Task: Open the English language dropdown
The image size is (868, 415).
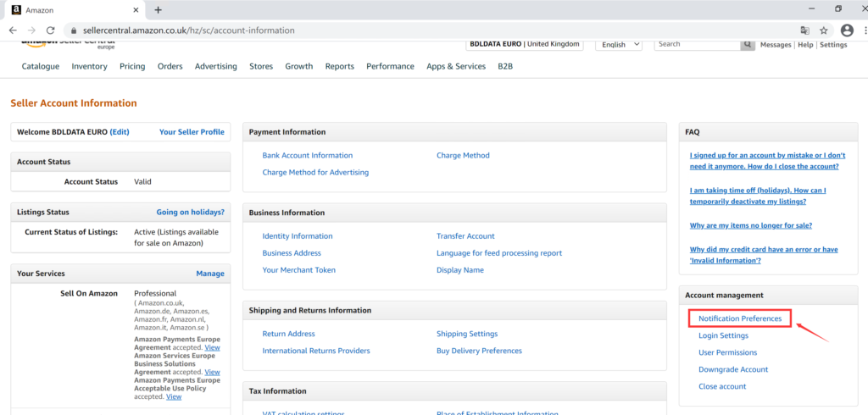Action: pyautogui.click(x=618, y=44)
